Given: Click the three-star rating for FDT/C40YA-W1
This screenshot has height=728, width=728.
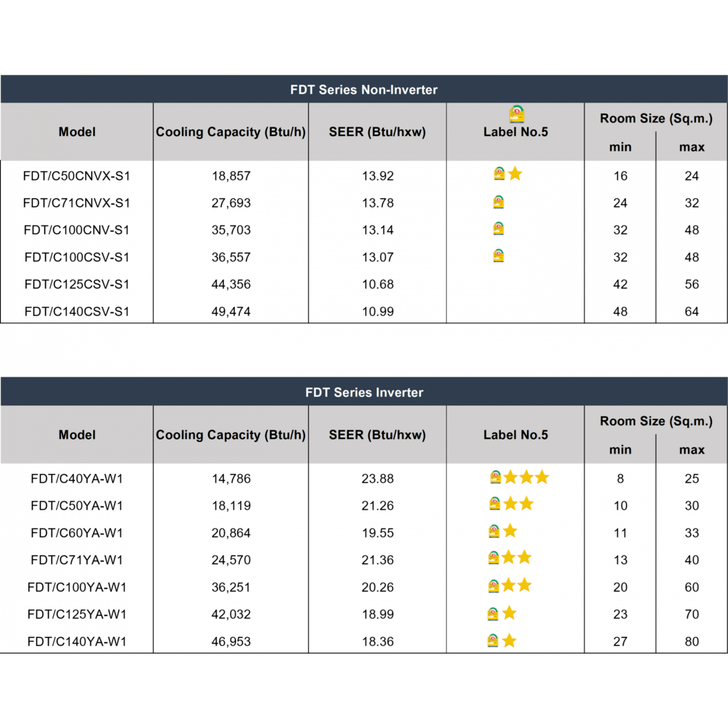Looking at the screenshot, I should (x=526, y=478).
